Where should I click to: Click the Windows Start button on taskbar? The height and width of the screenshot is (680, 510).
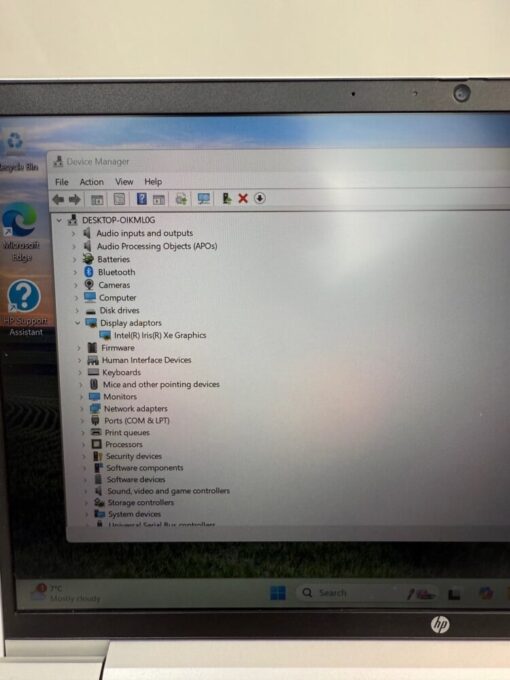(278, 592)
